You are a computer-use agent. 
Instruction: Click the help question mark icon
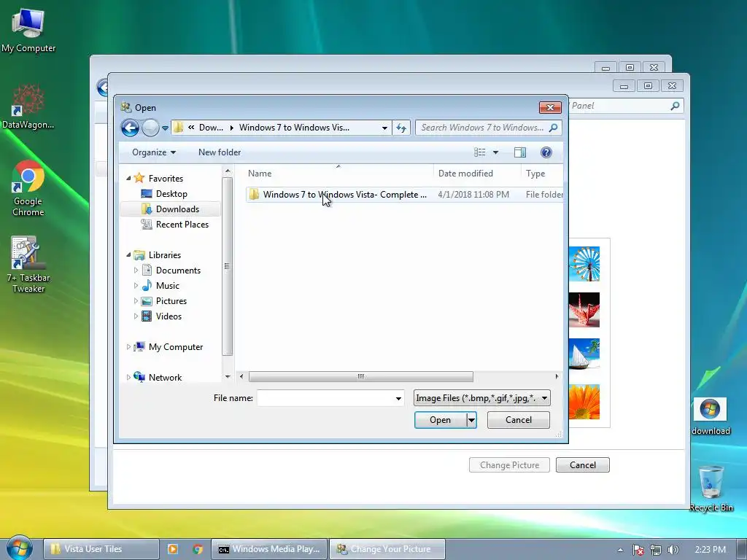pos(546,152)
